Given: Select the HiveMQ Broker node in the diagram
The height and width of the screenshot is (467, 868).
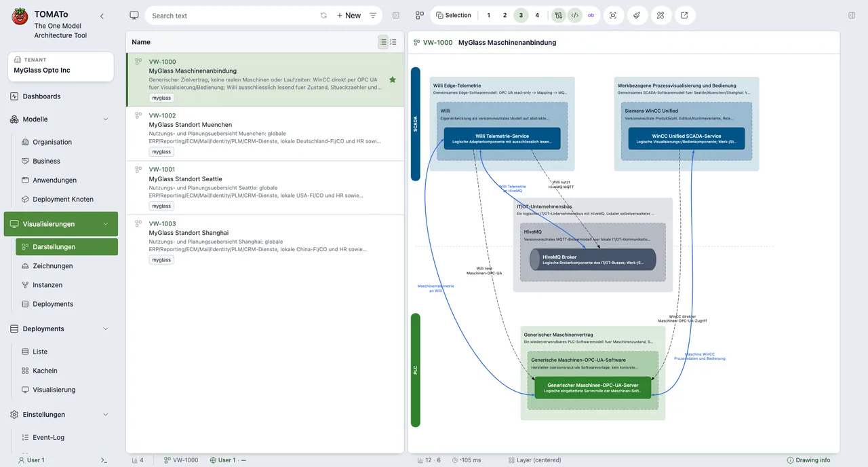Looking at the screenshot, I should coord(593,259).
